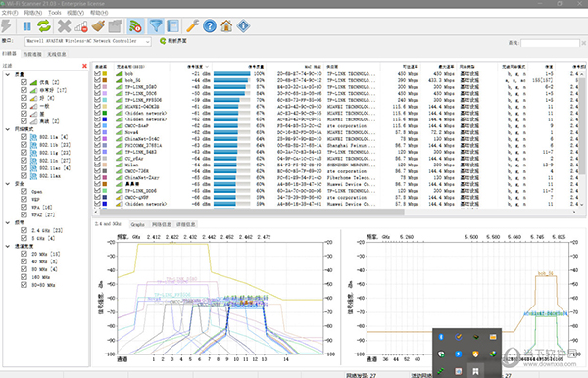Toggle the 160 MHz channel width checkbox

(24, 277)
